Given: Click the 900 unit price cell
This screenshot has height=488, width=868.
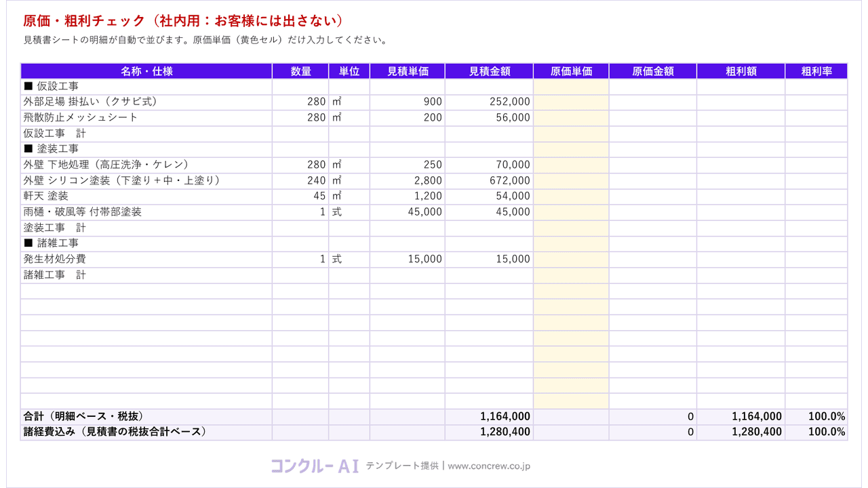Looking at the screenshot, I should click(x=408, y=102).
